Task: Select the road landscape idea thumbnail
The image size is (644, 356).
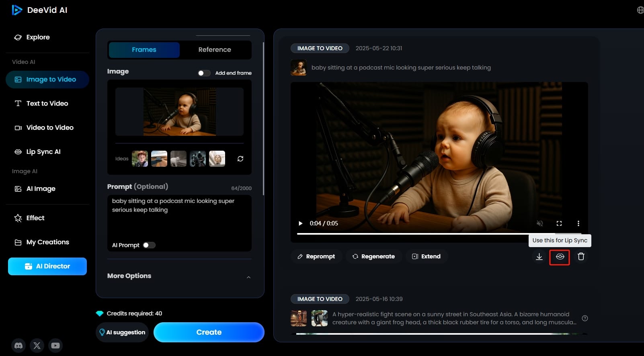Action: (x=159, y=159)
